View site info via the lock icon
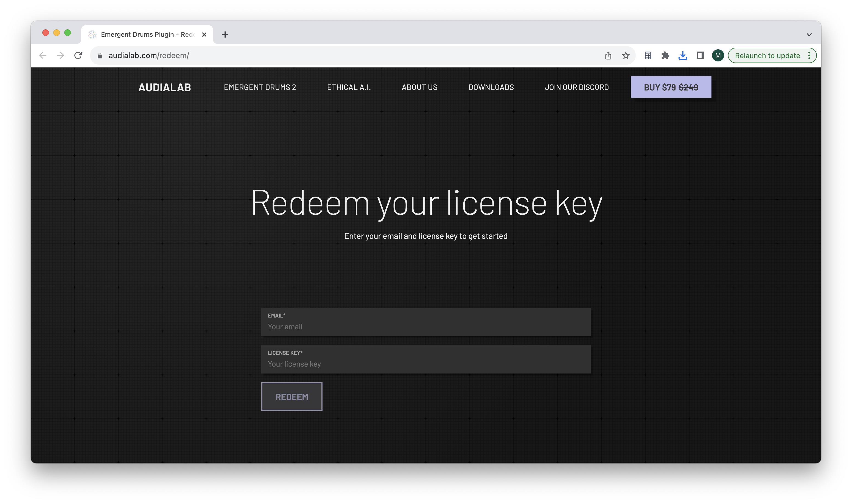 (x=100, y=55)
